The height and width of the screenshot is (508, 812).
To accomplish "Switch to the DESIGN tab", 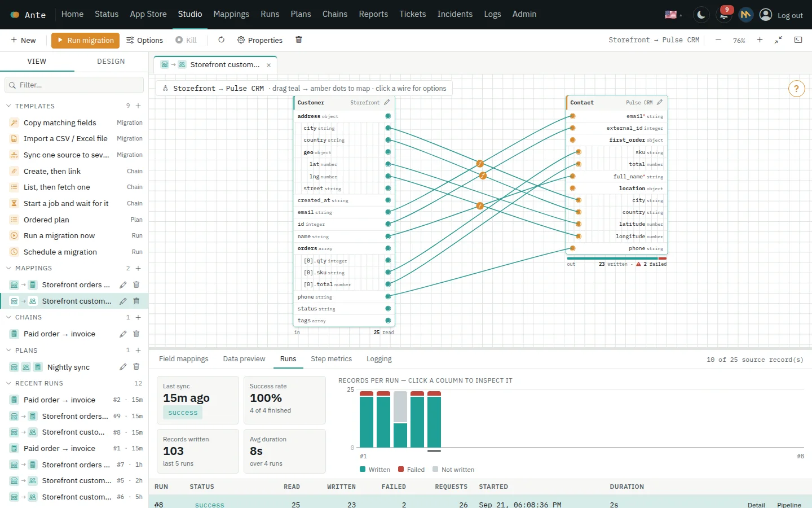I will point(111,61).
